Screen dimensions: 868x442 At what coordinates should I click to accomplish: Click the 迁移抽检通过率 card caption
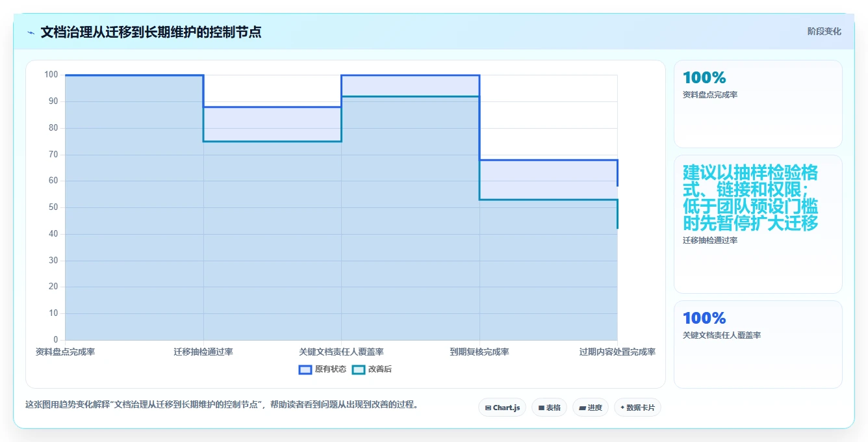coord(710,240)
